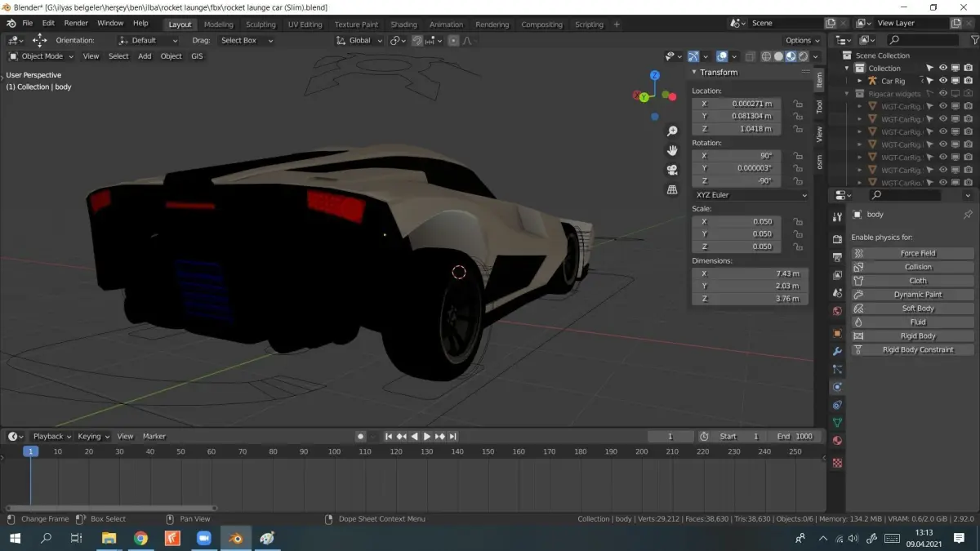
Task: Open the Particles properties tab icon
Action: pyautogui.click(x=837, y=369)
